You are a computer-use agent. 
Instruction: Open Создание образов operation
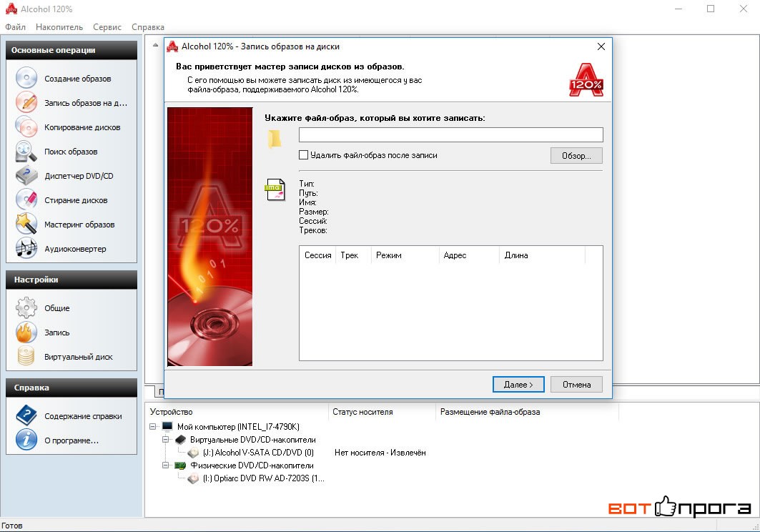coord(77,79)
